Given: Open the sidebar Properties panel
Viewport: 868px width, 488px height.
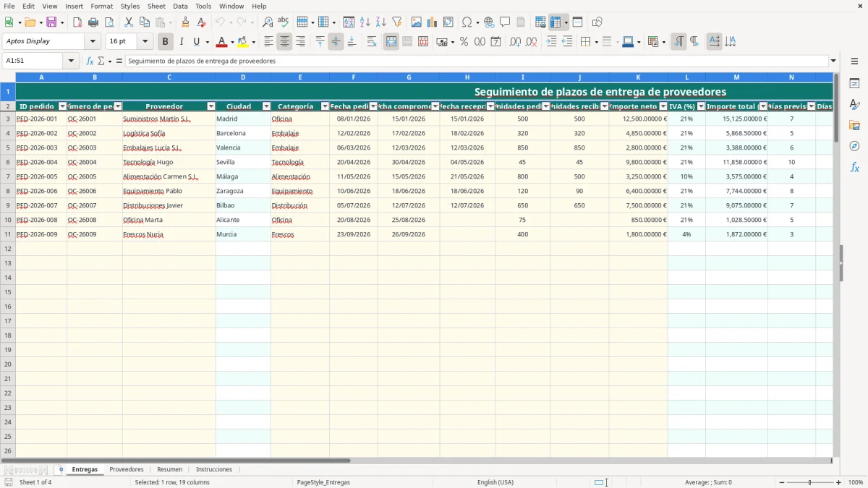Looking at the screenshot, I should 854,84.
